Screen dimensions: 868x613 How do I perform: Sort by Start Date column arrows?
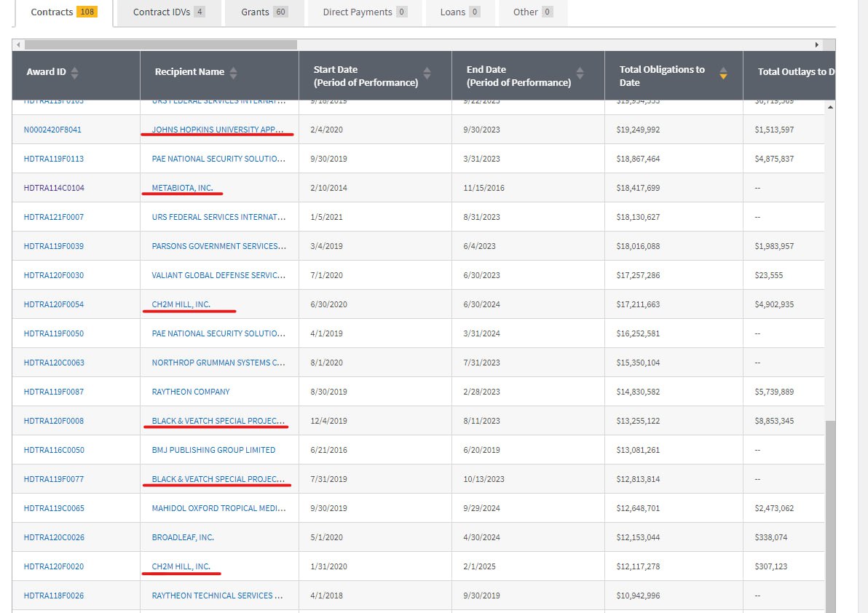coord(427,73)
